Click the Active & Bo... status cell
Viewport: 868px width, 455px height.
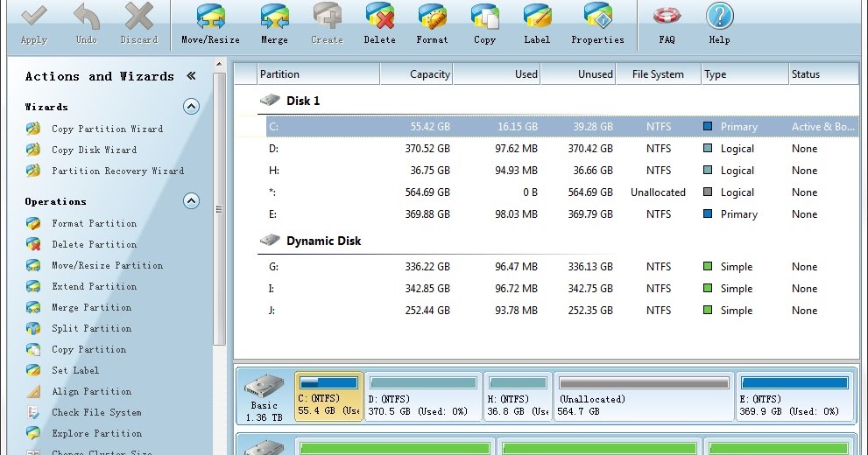point(823,127)
